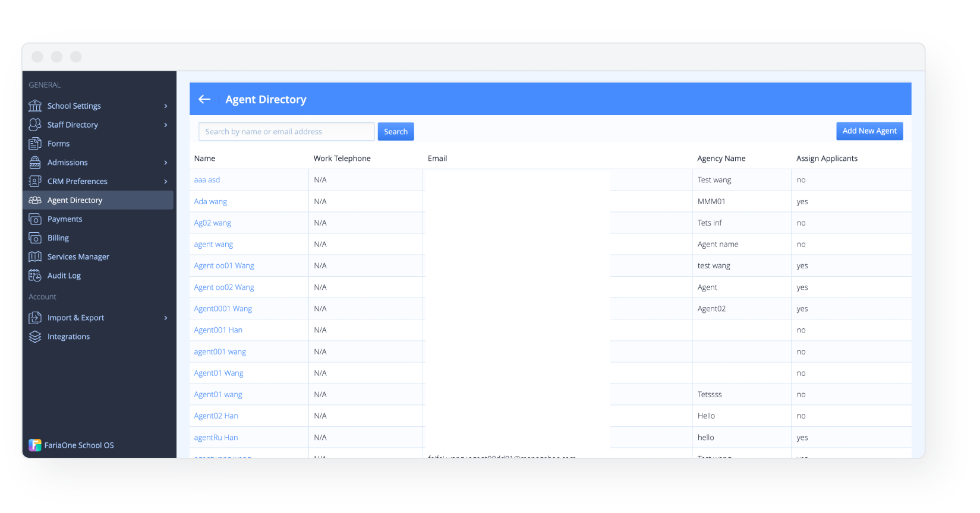Click the Search button

(396, 132)
